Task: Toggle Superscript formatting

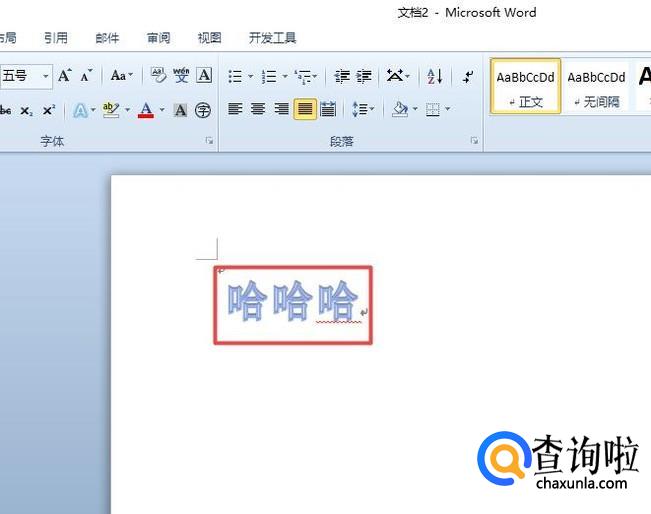Action: coord(49,111)
